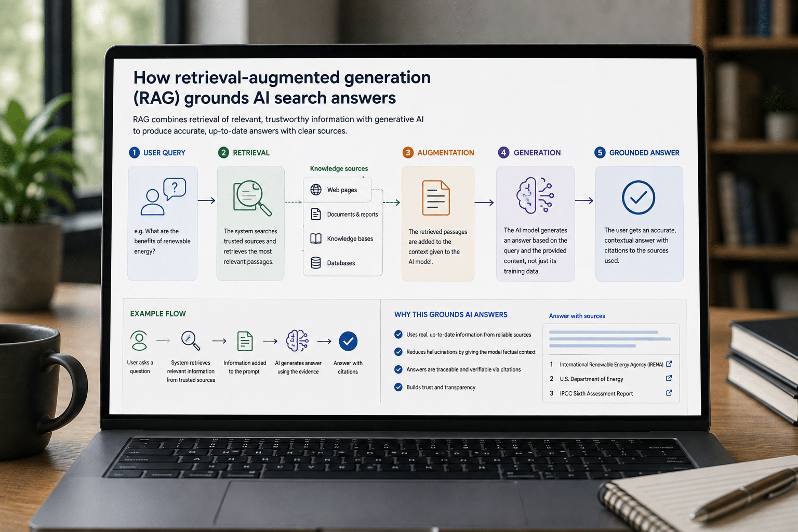798x532 pixels.
Task: Click 'Answers are traceable and verifiable' text
Action: click(x=463, y=369)
